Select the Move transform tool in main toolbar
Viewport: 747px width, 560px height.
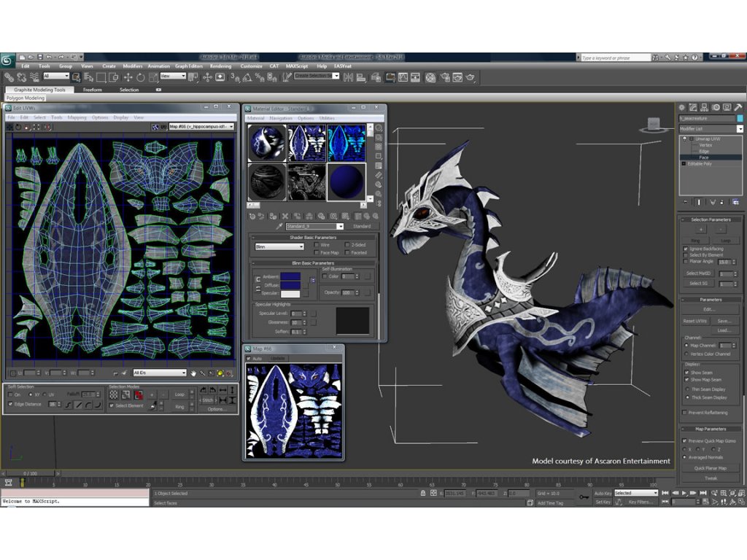[128, 77]
